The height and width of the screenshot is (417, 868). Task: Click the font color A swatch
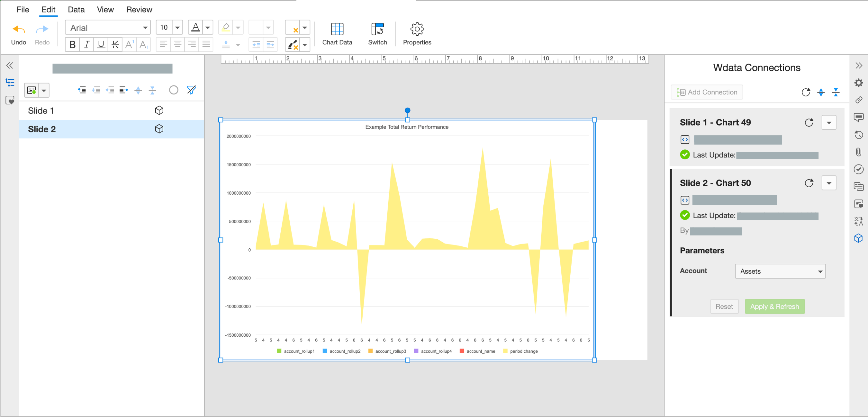click(196, 28)
